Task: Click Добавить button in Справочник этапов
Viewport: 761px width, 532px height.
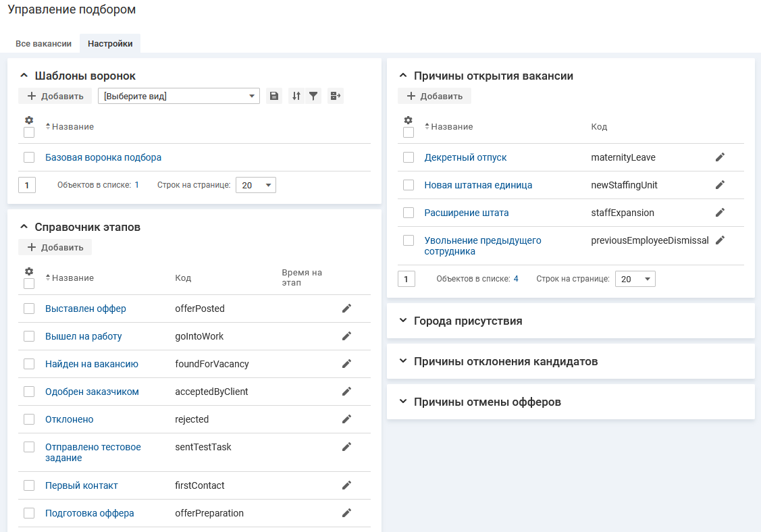Action: 55,247
